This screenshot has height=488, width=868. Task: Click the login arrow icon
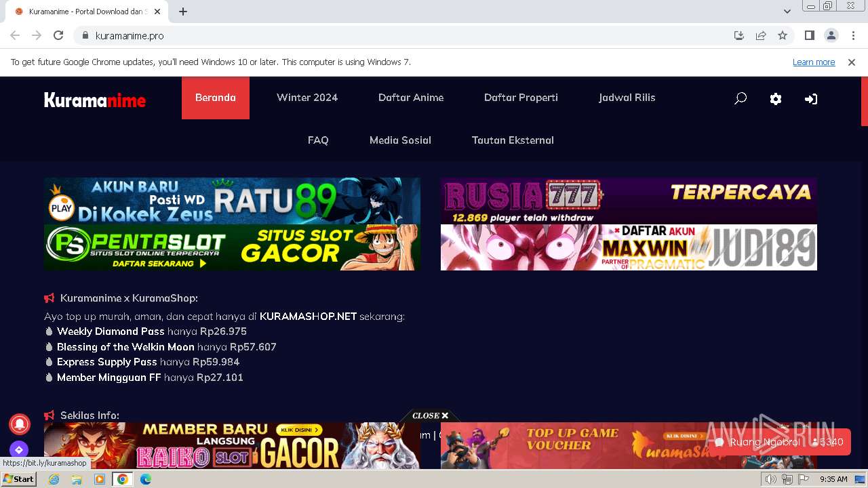[x=811, y=99]
